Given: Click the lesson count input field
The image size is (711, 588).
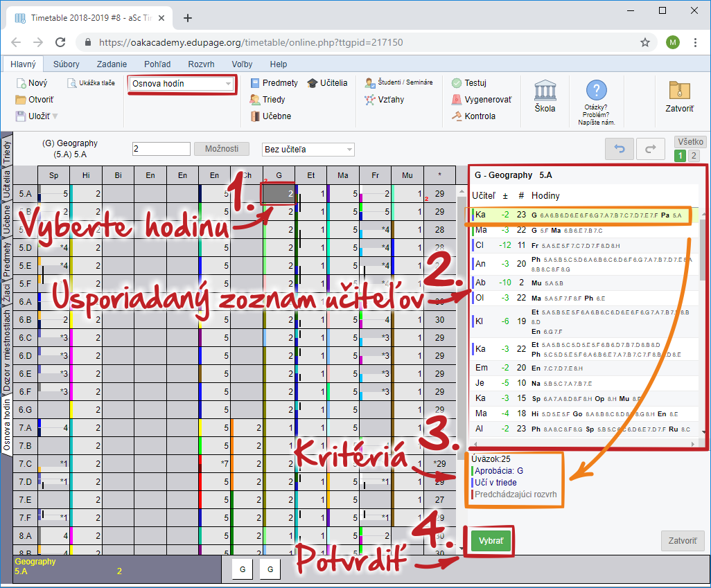Looking at the screenshot, I should point(161,149).
